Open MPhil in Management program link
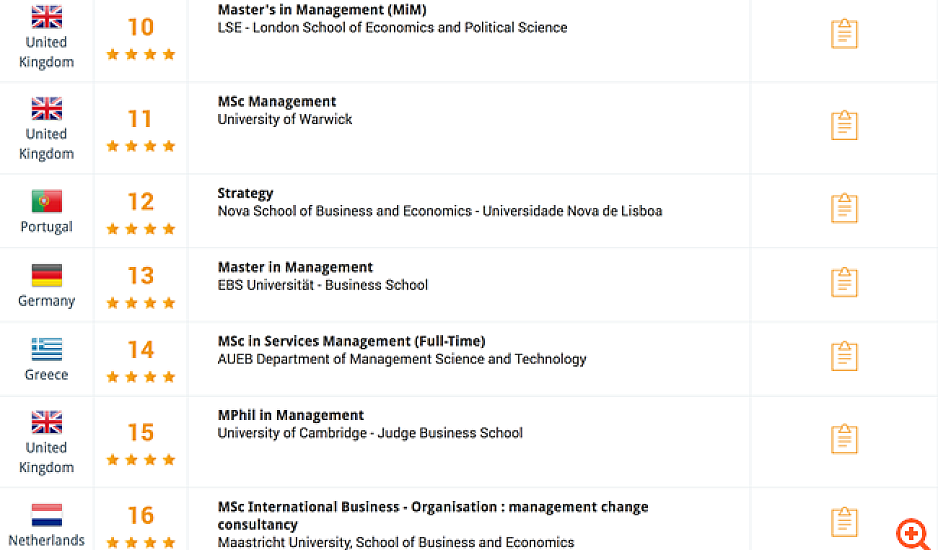The width and height of the screenshot is (938, 550). [x=291, y=415]
